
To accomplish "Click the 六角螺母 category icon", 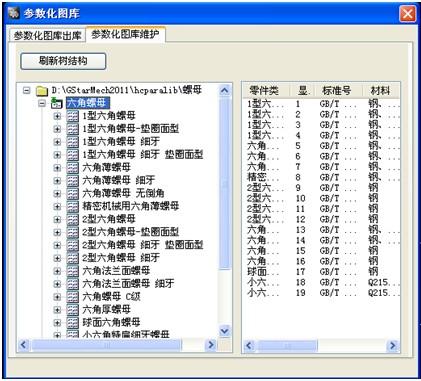I will coord(57,103).
